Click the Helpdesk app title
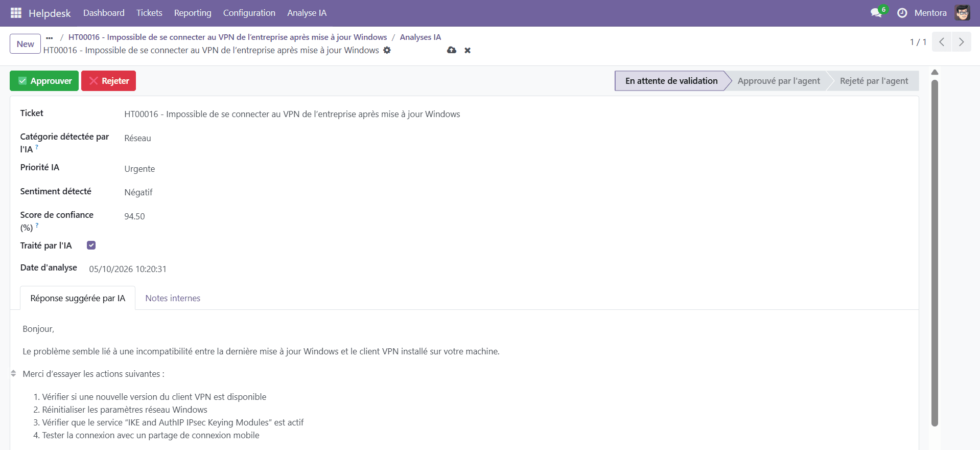This screenshot has width=980, height=450. [50, 13]
